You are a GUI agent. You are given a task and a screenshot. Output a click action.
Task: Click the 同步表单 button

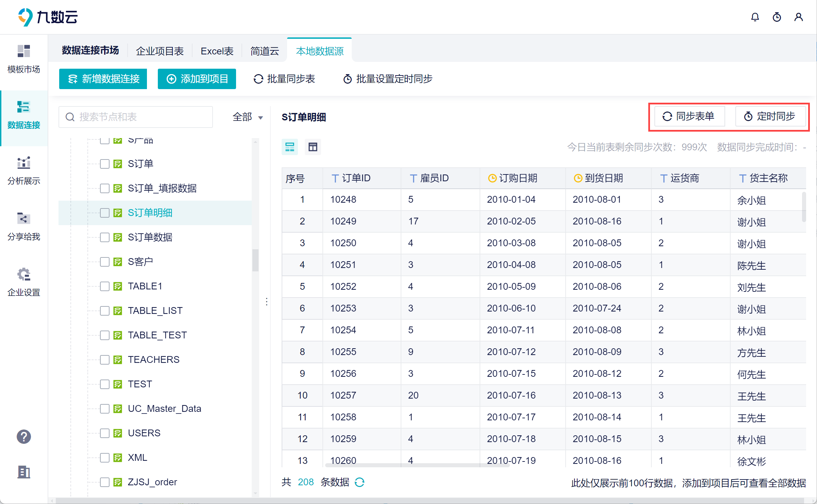click(689, 116)
